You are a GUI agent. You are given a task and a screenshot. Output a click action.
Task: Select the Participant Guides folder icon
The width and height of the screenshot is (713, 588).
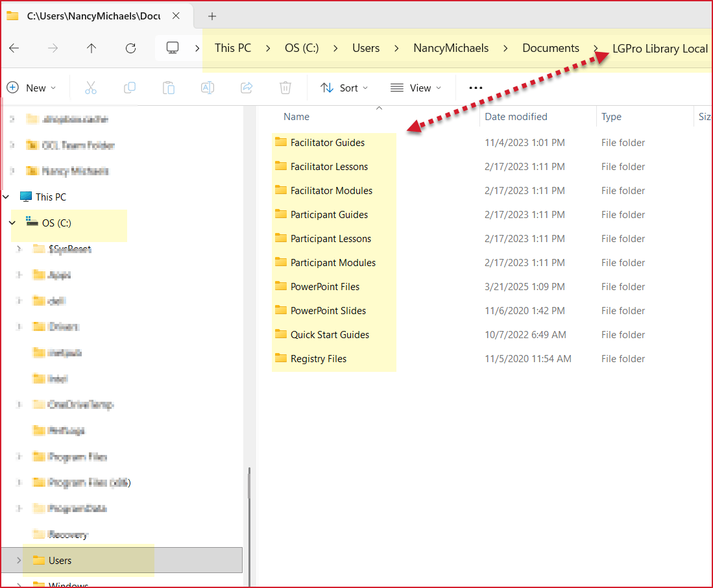point(281,214)
